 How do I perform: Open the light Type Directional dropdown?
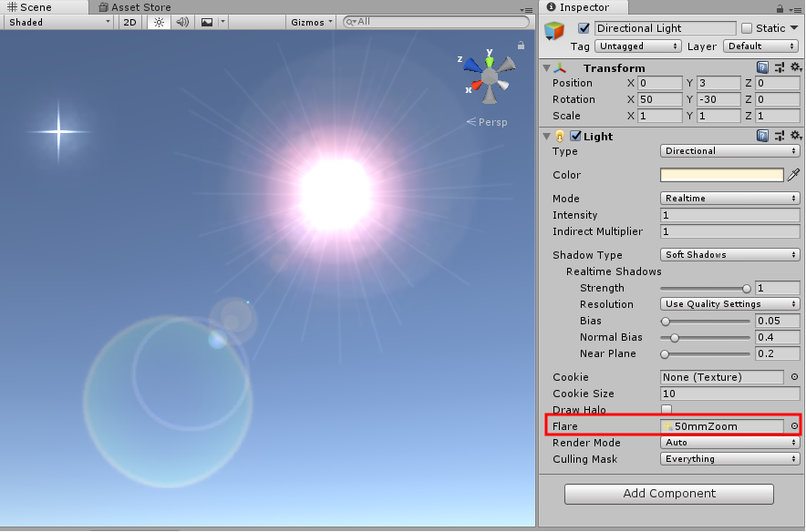[x=730, y=151]
